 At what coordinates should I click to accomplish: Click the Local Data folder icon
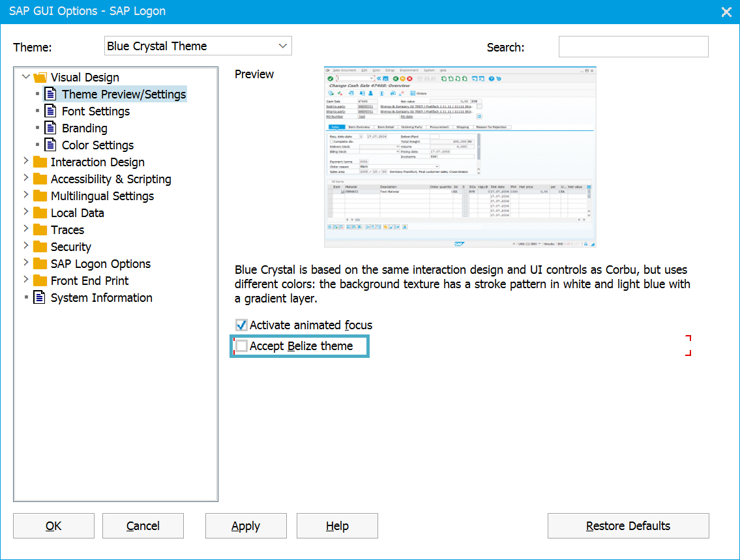[x=40, y=213]
